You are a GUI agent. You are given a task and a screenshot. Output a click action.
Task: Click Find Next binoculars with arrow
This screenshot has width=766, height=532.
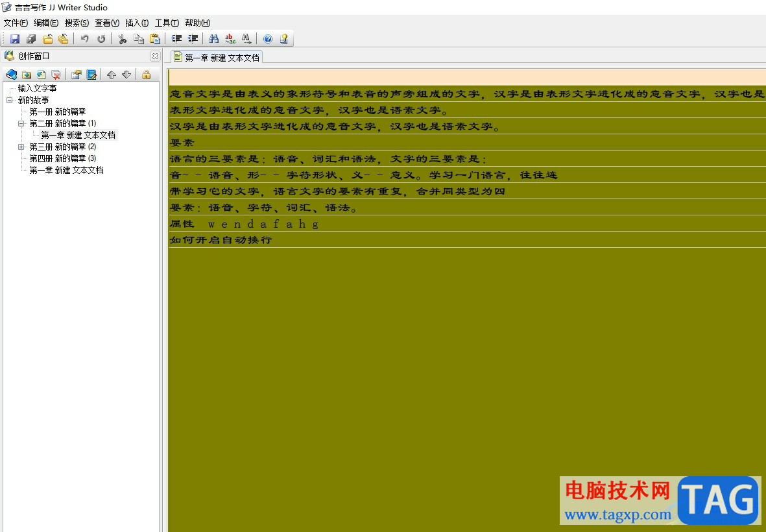[246, 38]
